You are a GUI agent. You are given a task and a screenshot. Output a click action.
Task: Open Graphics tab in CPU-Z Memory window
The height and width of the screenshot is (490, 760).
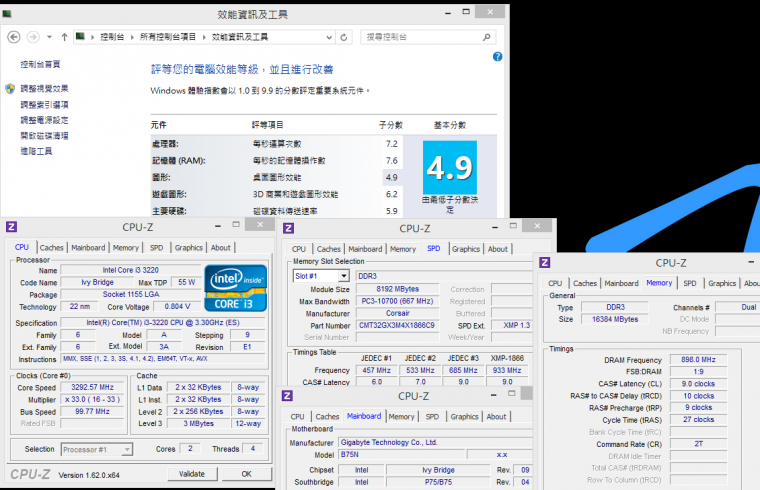pyautogui.click(x=721, y=283)
